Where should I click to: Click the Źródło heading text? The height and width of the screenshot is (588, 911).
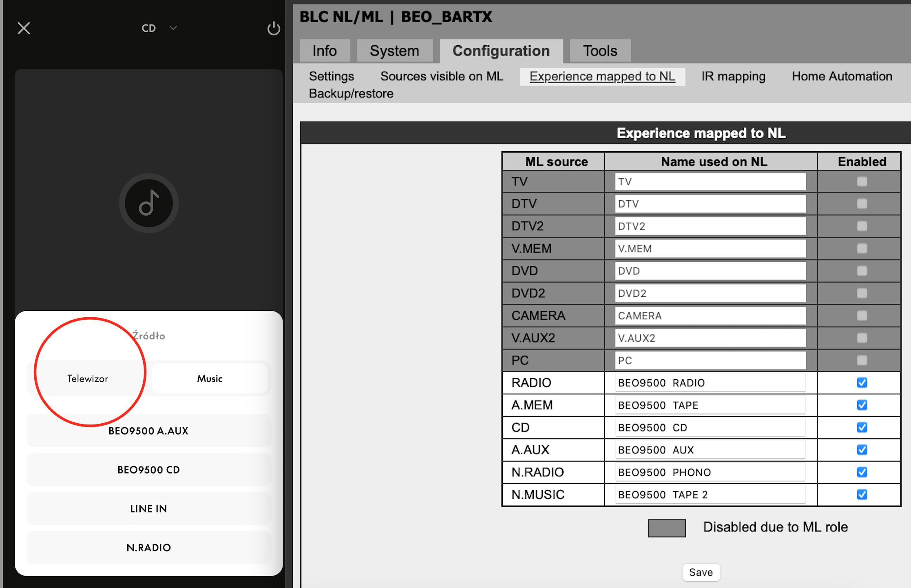pos(149,336)
